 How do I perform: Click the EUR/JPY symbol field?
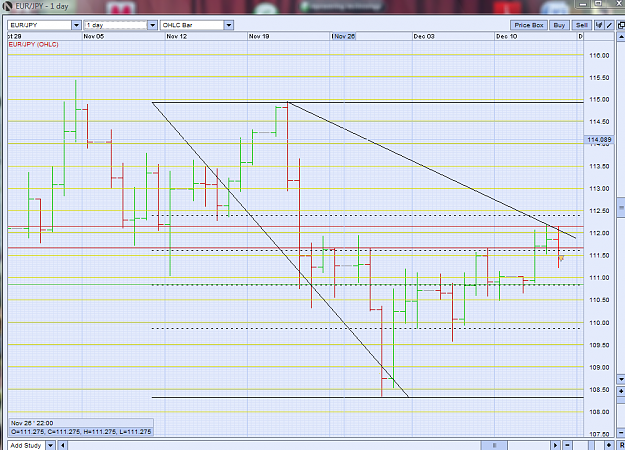pos(40,25)
